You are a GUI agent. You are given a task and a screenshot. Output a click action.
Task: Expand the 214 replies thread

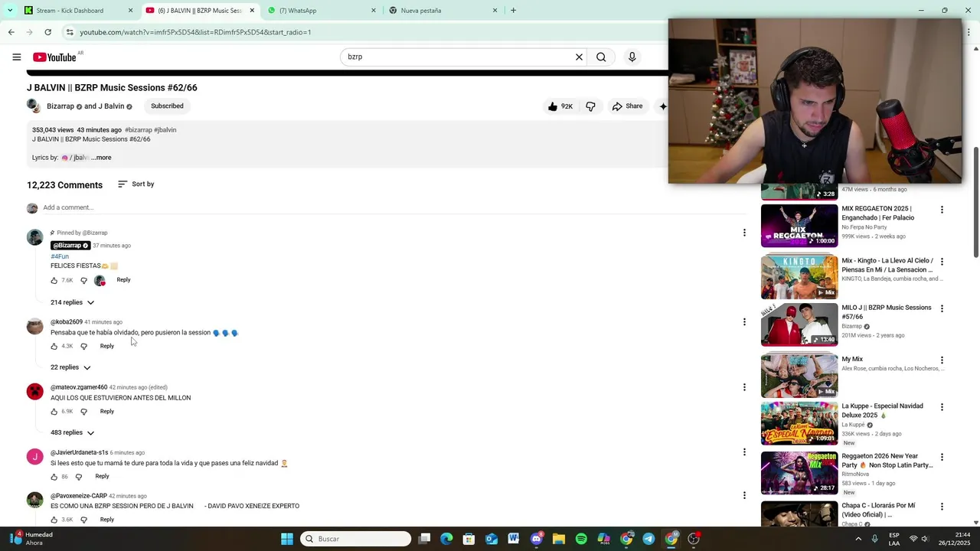72,302
